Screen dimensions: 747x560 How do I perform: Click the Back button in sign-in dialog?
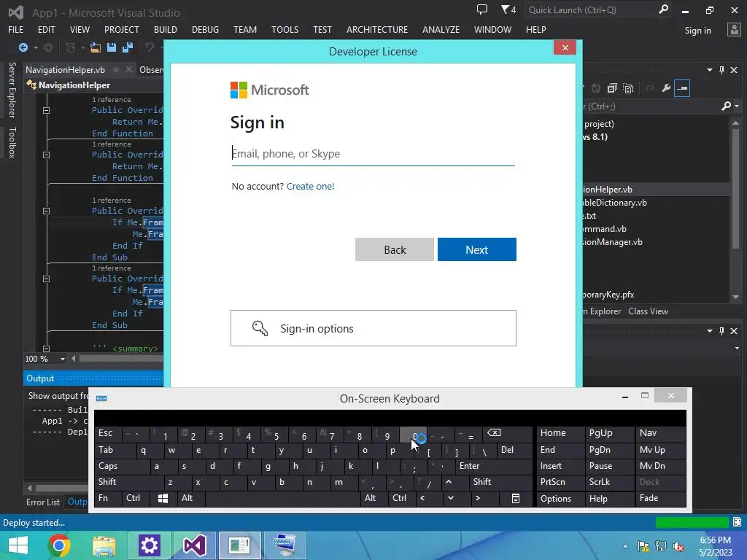click(x=395, y=249)
